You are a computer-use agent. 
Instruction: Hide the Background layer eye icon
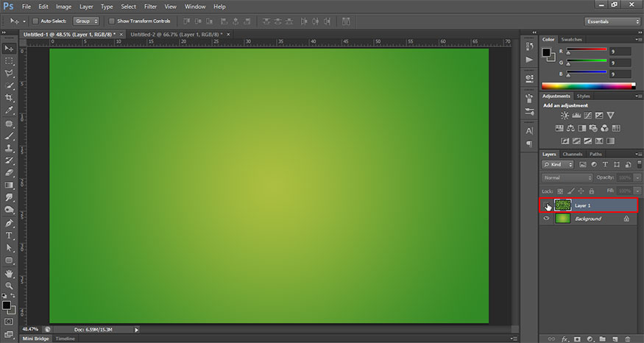pyautogui.click(x=546, y=219)
